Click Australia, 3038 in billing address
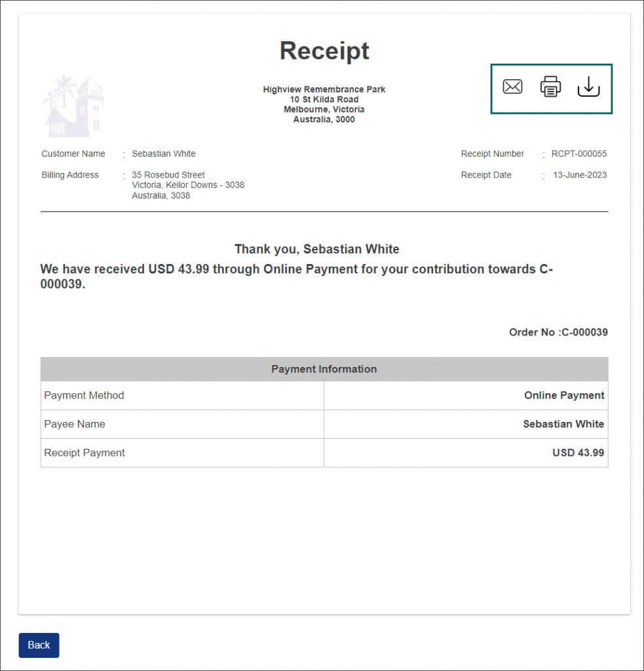The image size is (644, 671). 161,195
